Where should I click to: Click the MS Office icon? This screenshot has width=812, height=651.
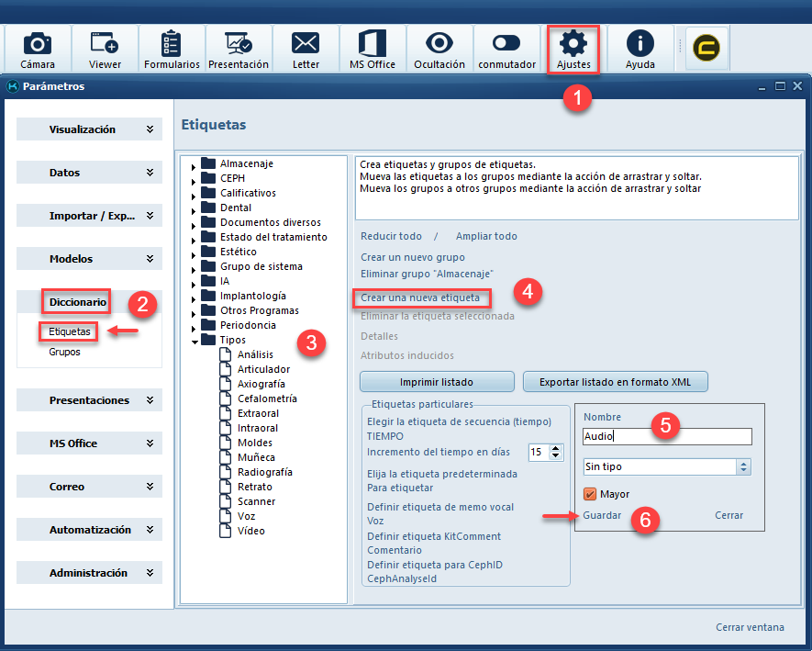[x=373, y=48]
